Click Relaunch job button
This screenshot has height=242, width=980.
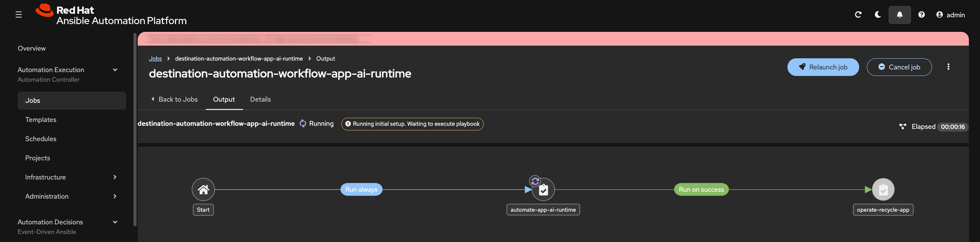click(x=823, y=67)
